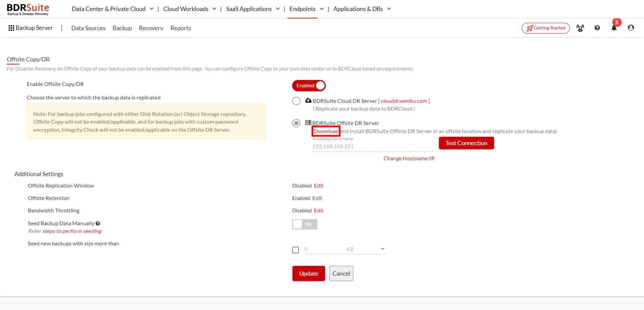
Task: Click the BDRSuite Cloud DR Server cloud icon
Action: [308, 101]
